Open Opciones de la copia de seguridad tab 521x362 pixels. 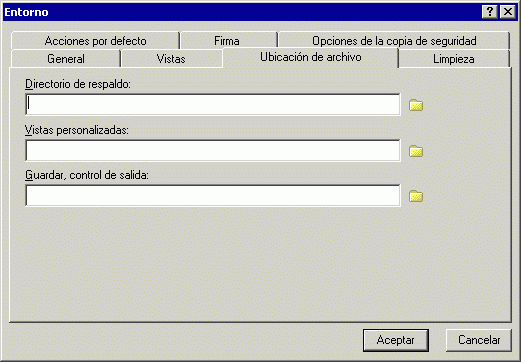tap(394, 41)
